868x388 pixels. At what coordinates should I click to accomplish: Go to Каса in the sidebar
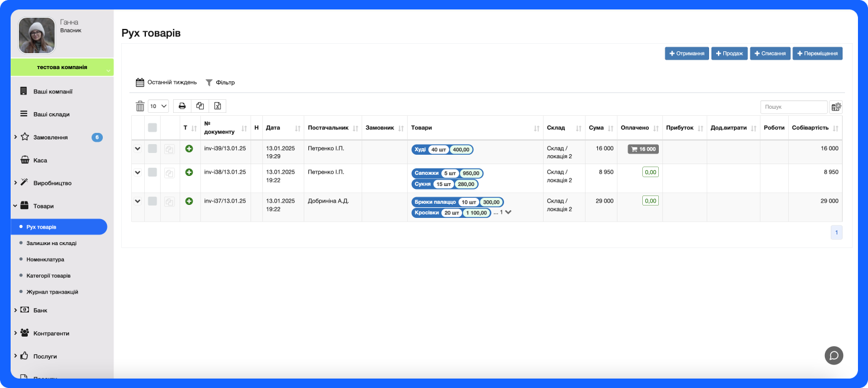[40, 160]
